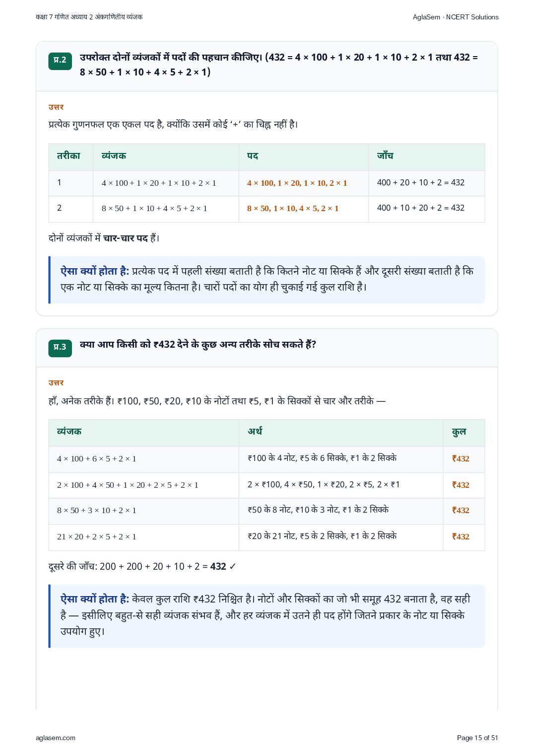This screenshot has height=756, width=534.
Task: Click the aglasem.com footer link
Action: 56,738
